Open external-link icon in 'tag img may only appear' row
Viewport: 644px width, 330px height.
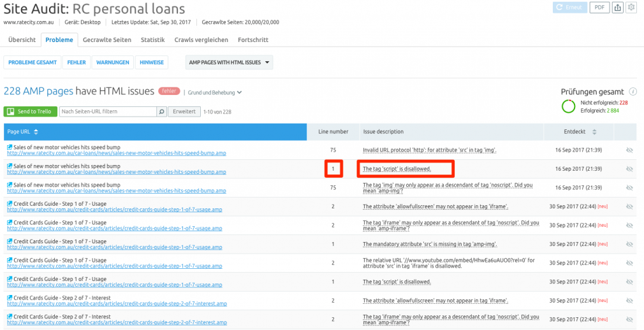point(10,185)
